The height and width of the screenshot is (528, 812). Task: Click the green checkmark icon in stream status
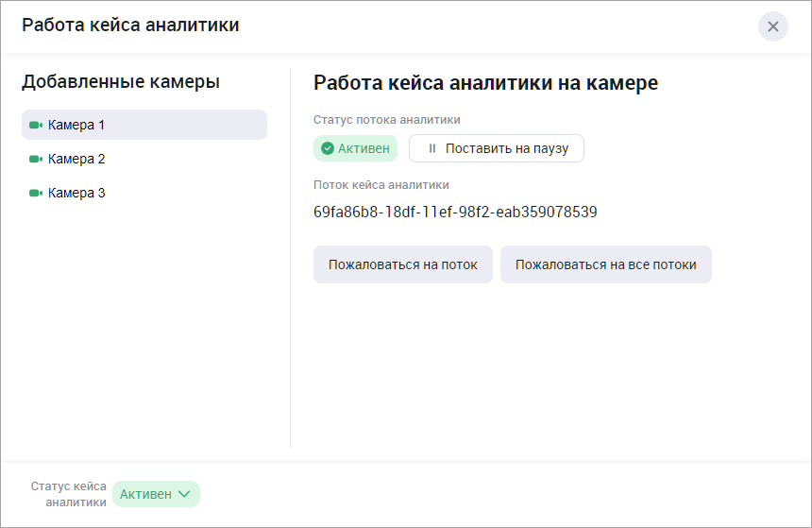pos(328,148)
